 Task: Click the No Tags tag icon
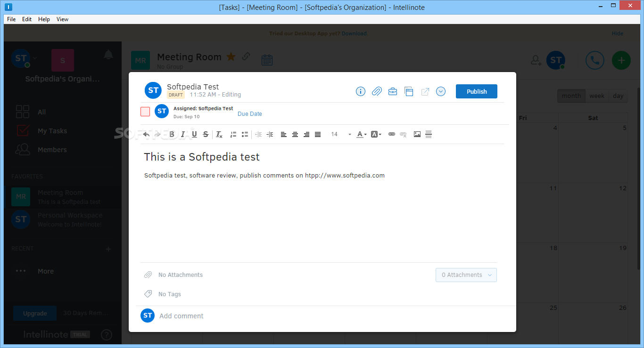(x=148, y=294)
